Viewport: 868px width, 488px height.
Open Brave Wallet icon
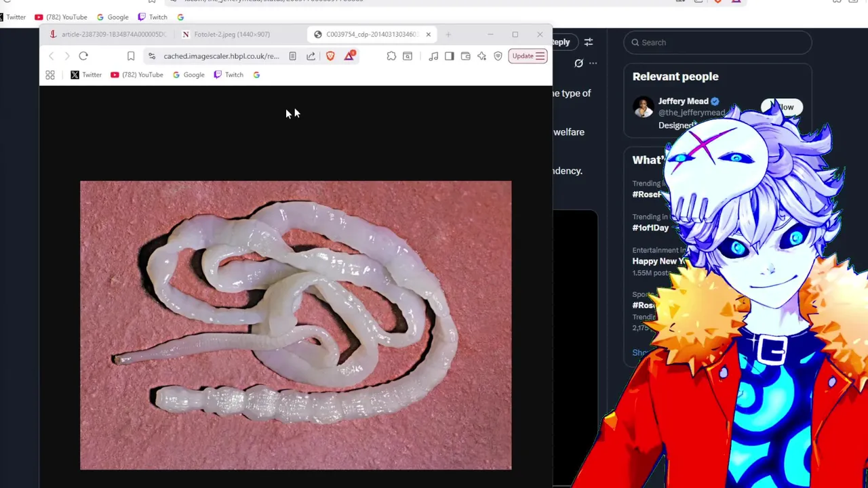(465, 56)
